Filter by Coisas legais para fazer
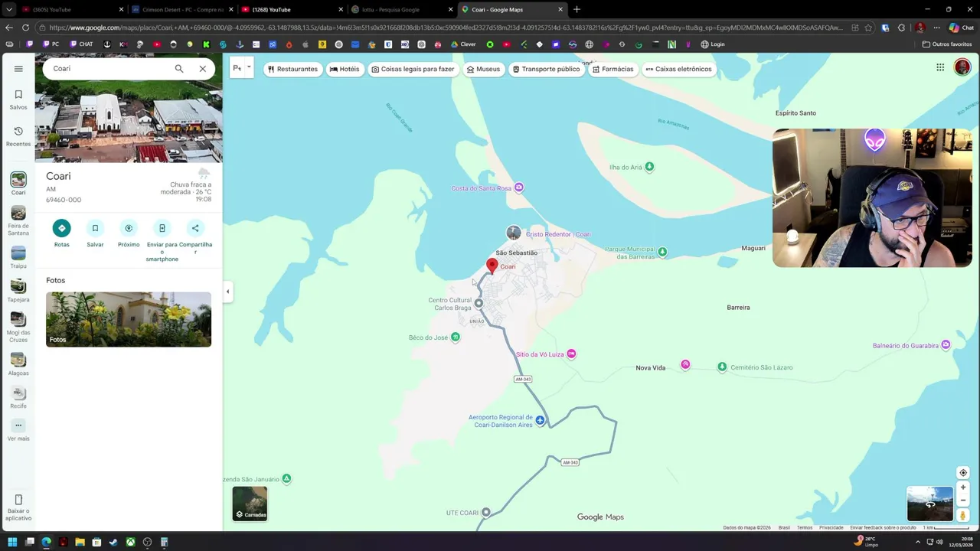This screenshot has height=551, width=980. [413, 69]
